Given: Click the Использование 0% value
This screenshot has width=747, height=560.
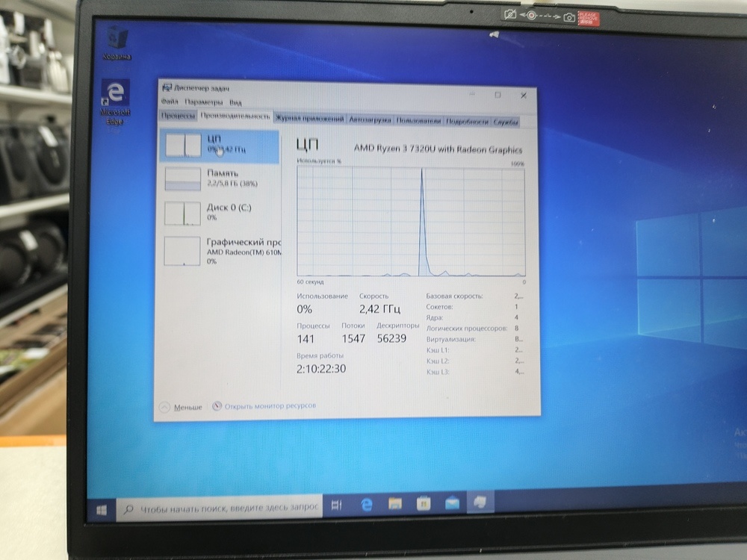Looking at the screenshot, I should click(304, 310).
